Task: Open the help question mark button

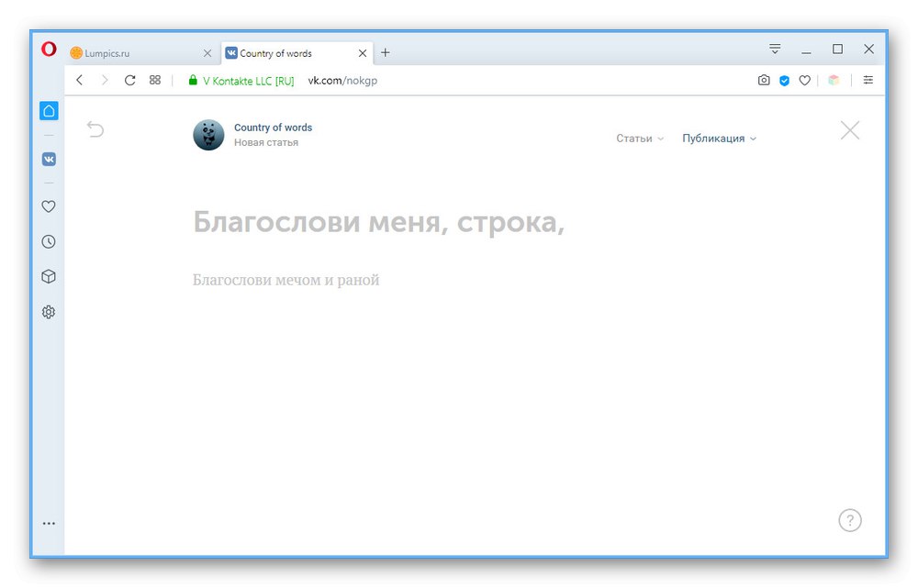Action: 850,520
